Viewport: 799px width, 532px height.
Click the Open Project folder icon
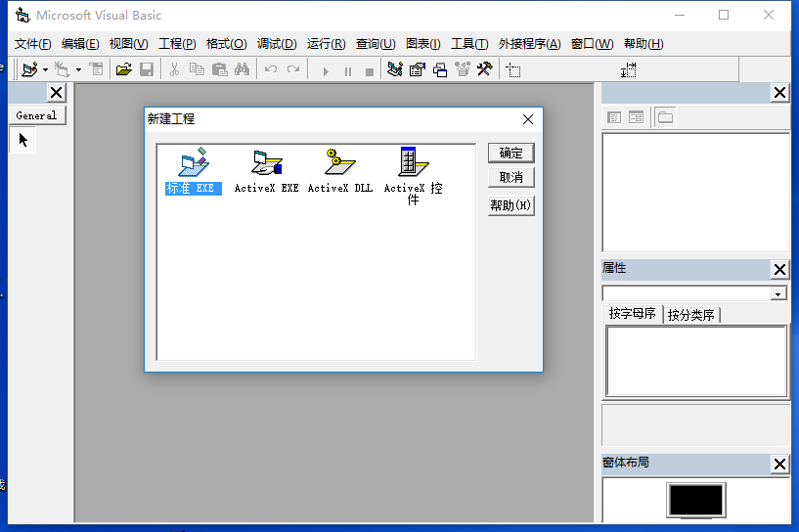pyautogui.click(x=124, y=69)
